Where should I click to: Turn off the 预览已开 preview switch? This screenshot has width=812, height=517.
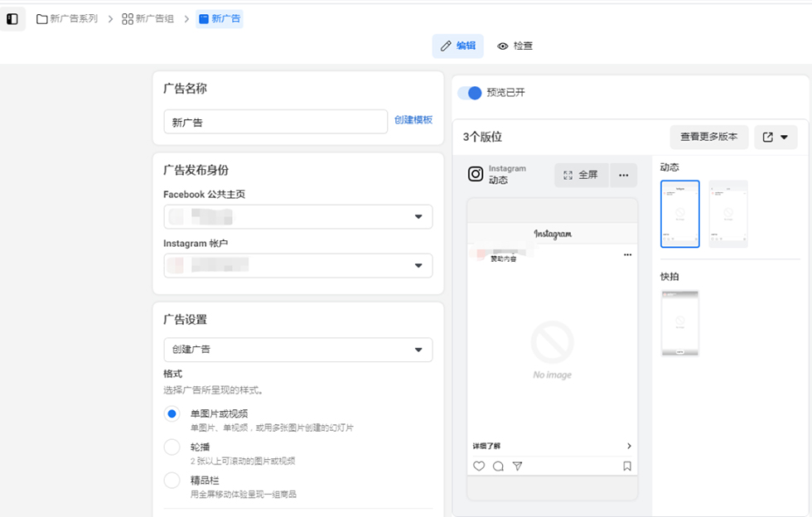tap(470, 93)
